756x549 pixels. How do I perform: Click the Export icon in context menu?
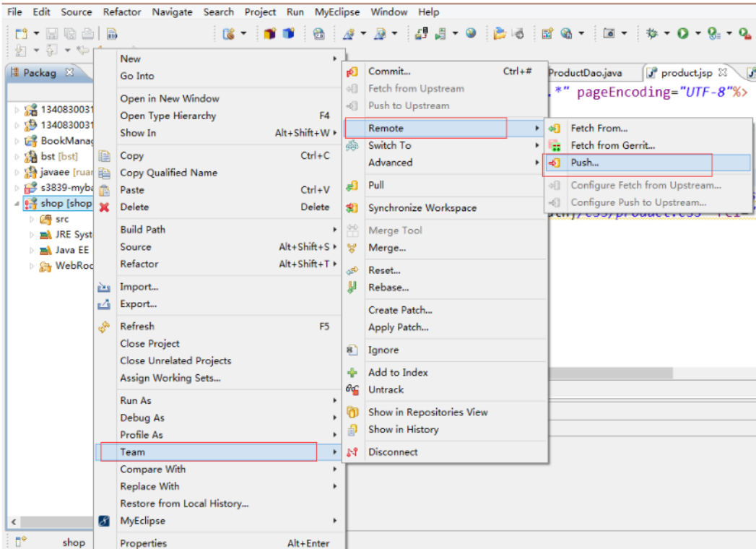click(104, 304)
